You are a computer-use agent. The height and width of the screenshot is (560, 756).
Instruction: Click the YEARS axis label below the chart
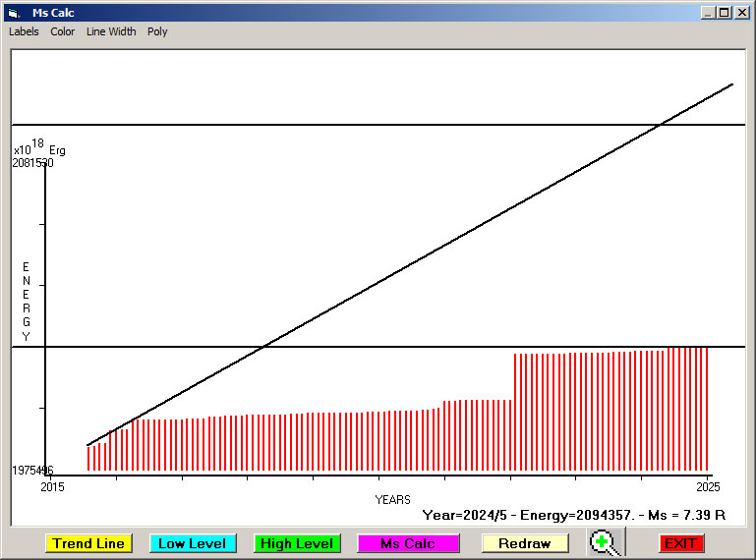tap(392, 500)
